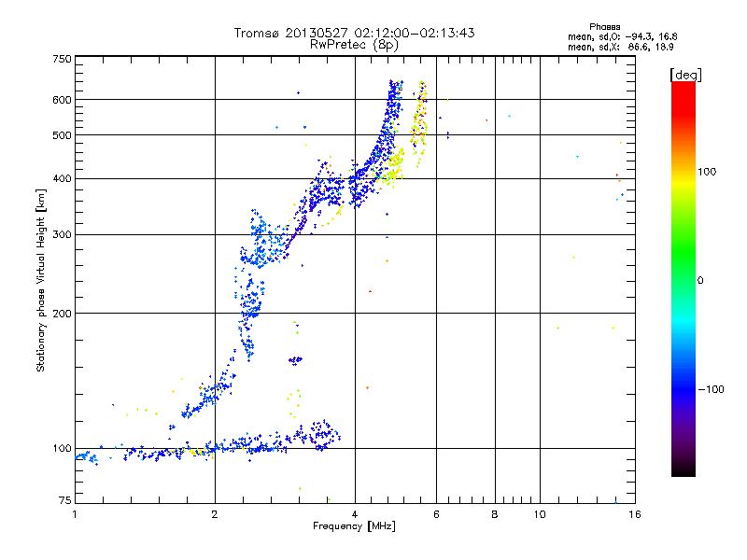Click the x-axis tick label '8'

coord(495,514)
